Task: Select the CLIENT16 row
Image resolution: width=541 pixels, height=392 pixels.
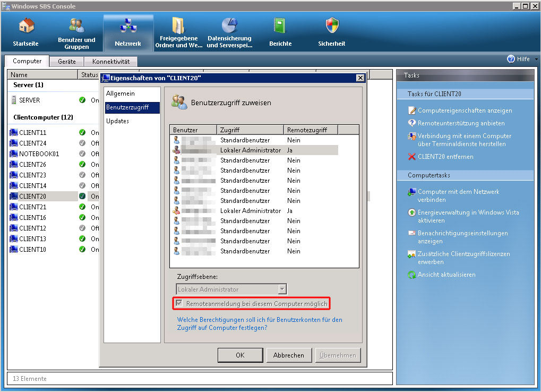Action: point(54,218)
